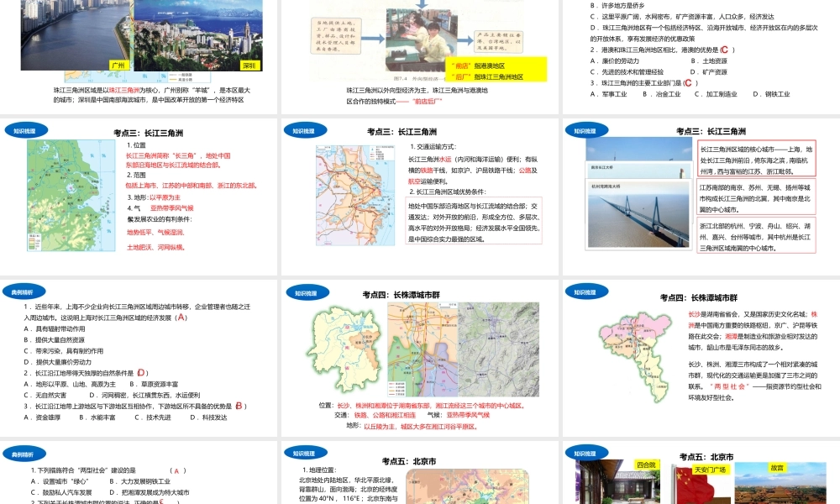
Task: Select red text "以丘陵为主，城区大多在湘江河谷平原区"
Action: click(x=420, y=427)
